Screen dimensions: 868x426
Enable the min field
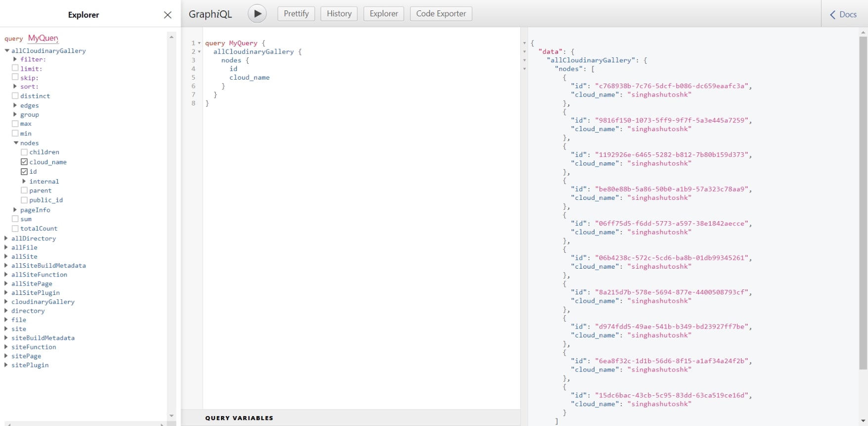[x=15, y=133]
